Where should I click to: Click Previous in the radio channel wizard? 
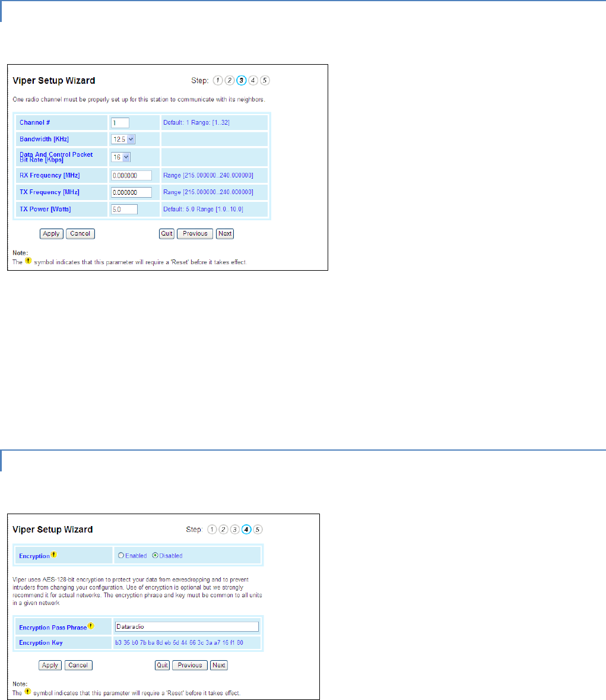(195, 233)
